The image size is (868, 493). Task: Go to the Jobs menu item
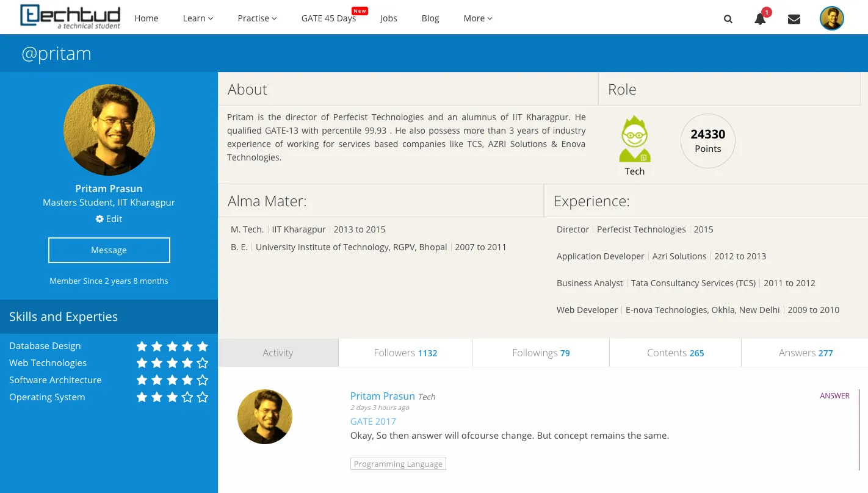click(x=388, y=18)
